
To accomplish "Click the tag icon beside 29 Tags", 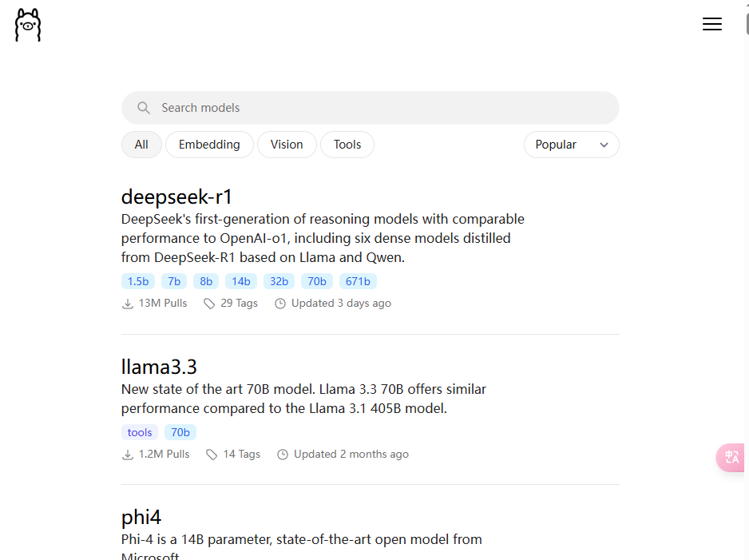I will 209,304.
